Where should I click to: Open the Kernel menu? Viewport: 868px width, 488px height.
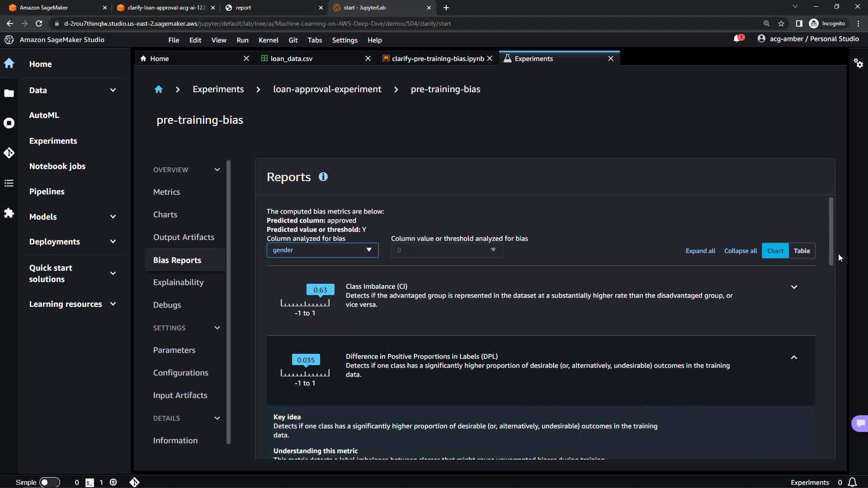[x=268, y=40]
